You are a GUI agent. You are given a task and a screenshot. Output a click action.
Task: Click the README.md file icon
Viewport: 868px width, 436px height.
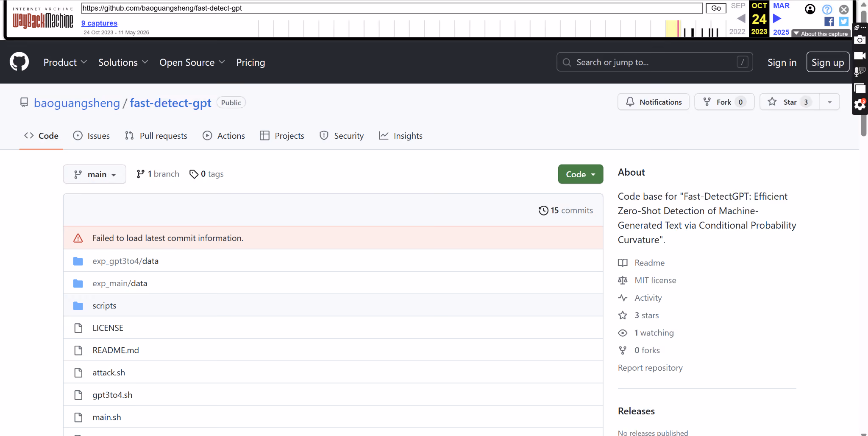coord(78,350)
